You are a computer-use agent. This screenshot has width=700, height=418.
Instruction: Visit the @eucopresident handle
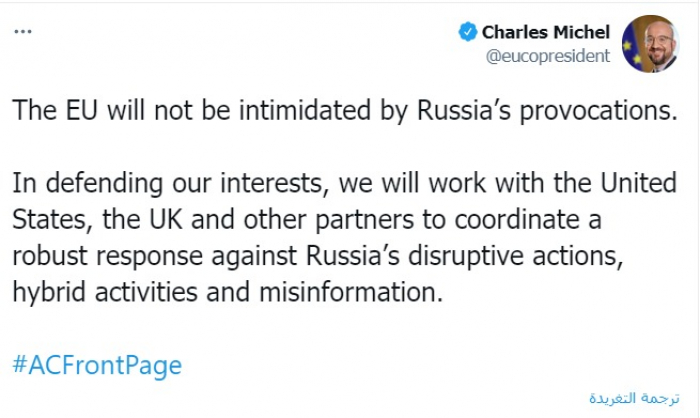(547, 55)
